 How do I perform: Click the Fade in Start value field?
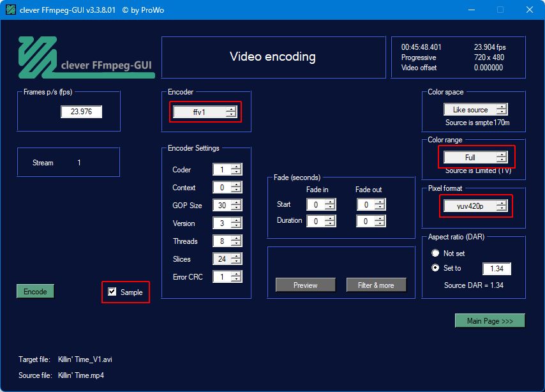tap(321, 204)
